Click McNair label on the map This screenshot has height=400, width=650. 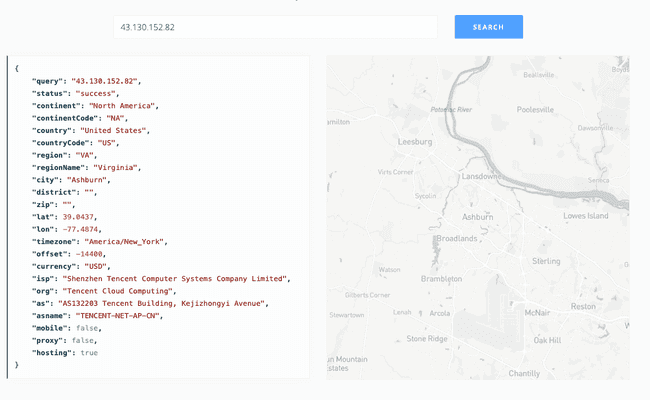pos(537,313)
